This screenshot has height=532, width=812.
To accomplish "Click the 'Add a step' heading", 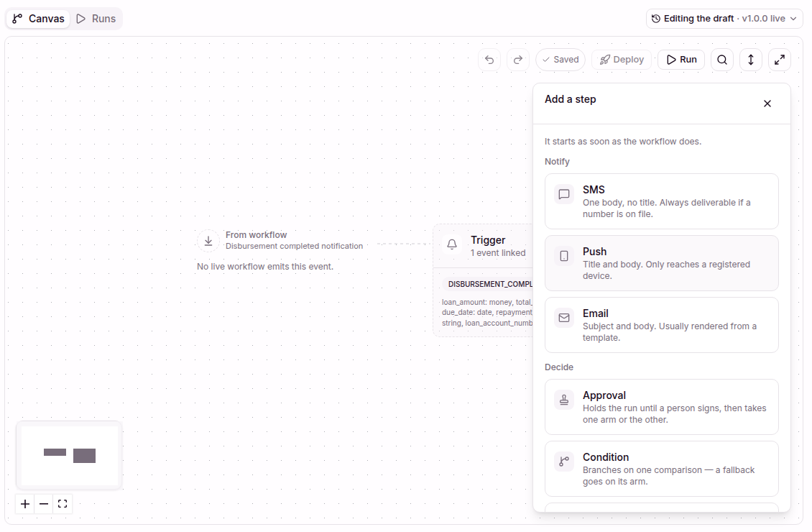I will click(x=570, y=99).
